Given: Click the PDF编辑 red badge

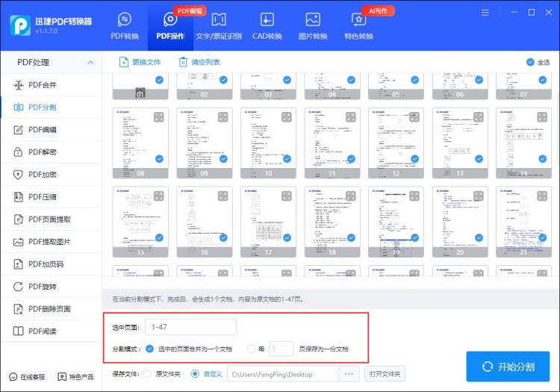Looking at the screenshot, I should point(190,11).
